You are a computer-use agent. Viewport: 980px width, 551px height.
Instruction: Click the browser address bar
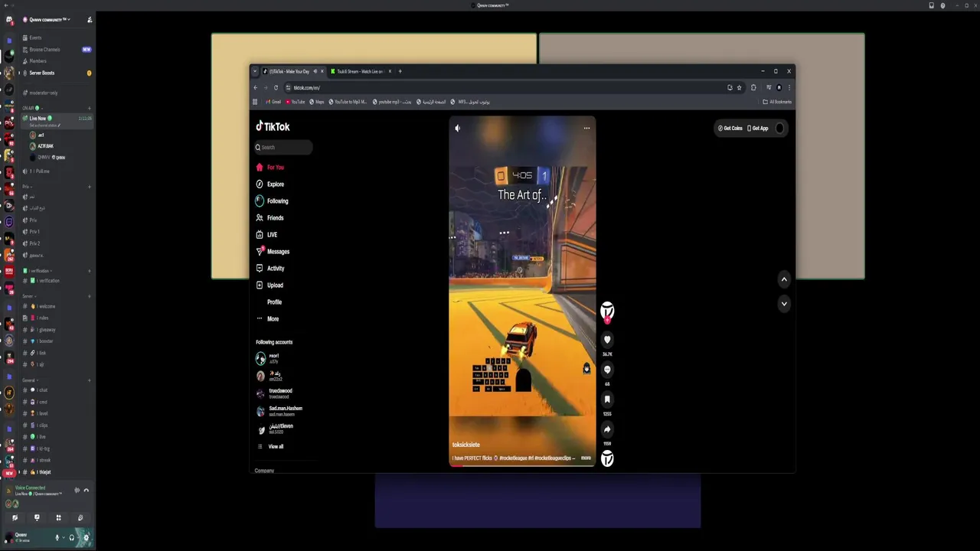click(x=505, y=88)
